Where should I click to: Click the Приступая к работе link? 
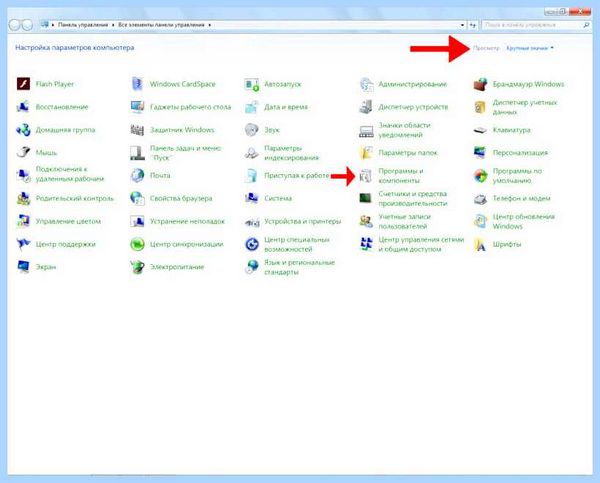[297, 175]
